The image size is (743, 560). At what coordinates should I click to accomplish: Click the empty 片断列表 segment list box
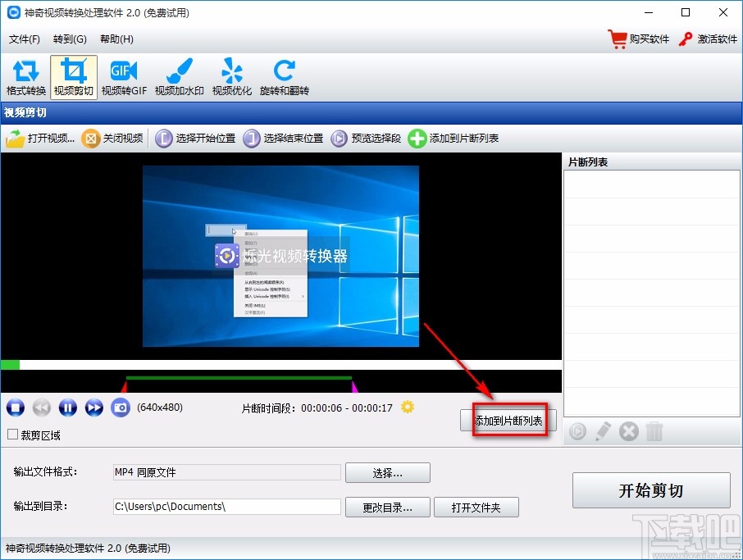pyautogui.click(x=651, y=294)
